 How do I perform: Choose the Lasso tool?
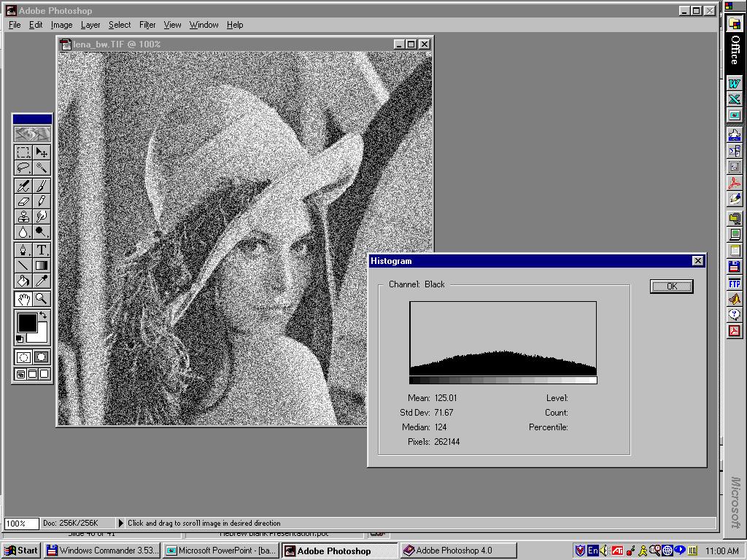click(23, 168)
